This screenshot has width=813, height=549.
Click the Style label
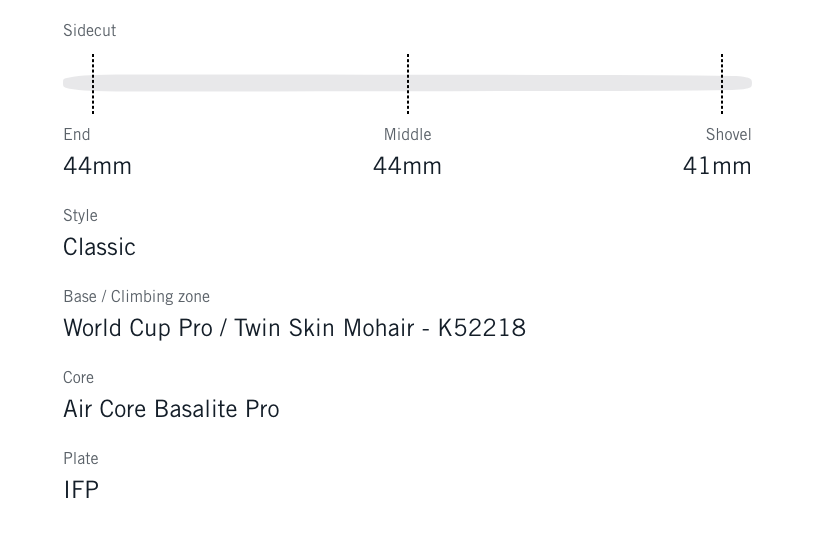tap(80, 216)
